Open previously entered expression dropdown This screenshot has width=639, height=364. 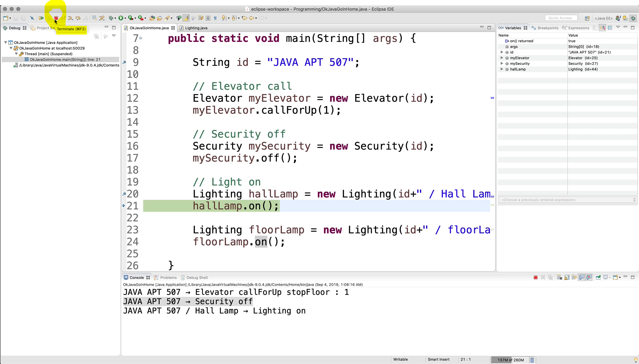tap(634, 200)
